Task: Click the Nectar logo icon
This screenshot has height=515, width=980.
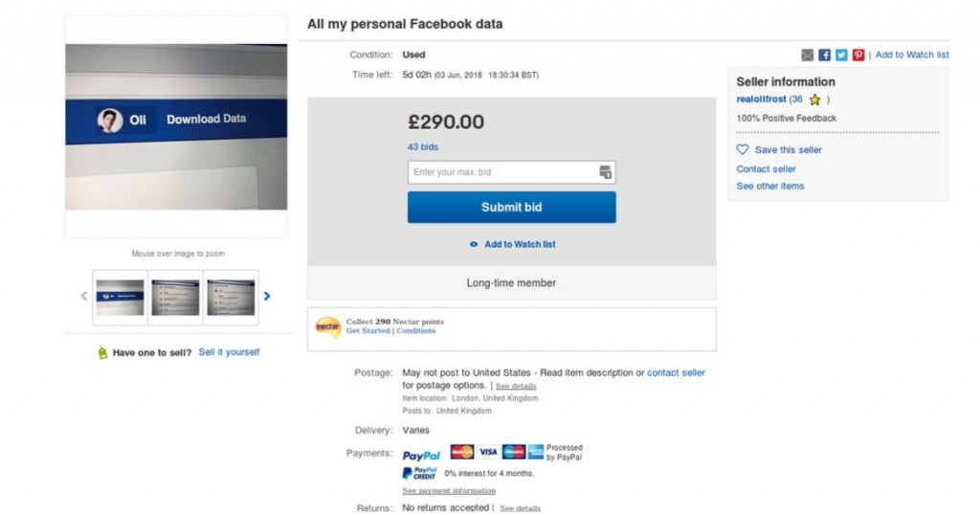Action: (327, 326)
